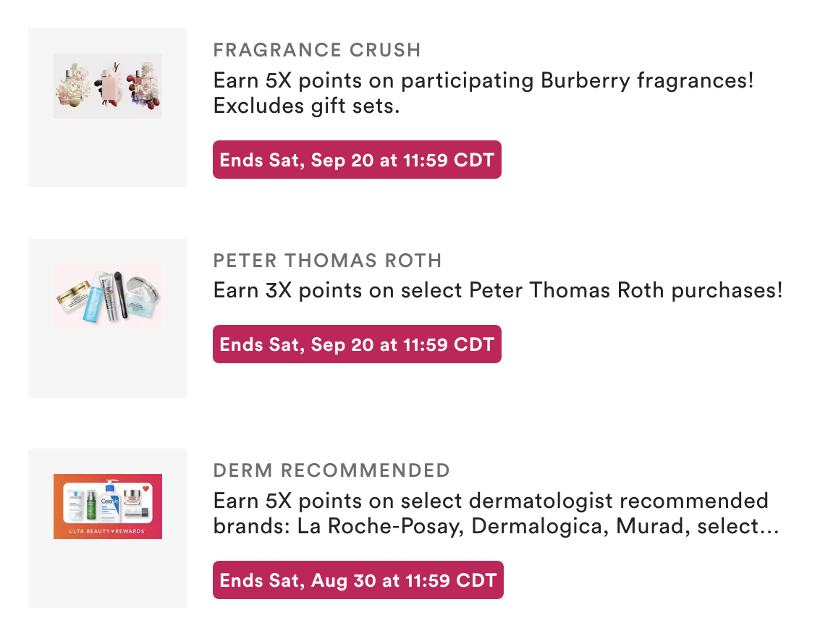Select the FRAGRANCE CRUSH heading
This screenshot has width=828, height=644.
(317, 51)
